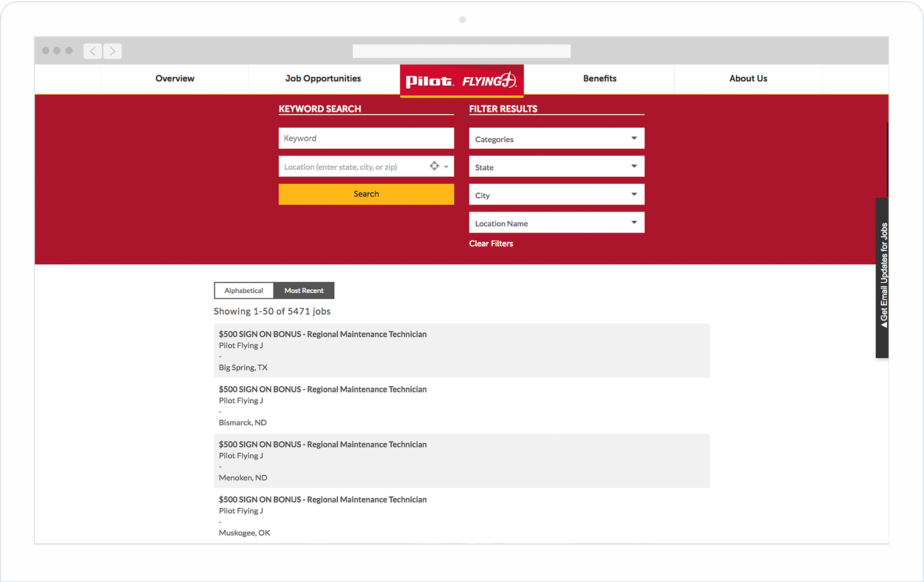Click the 'Bismarck, ND' location text
Screen dimensions: 924x582
242,423
